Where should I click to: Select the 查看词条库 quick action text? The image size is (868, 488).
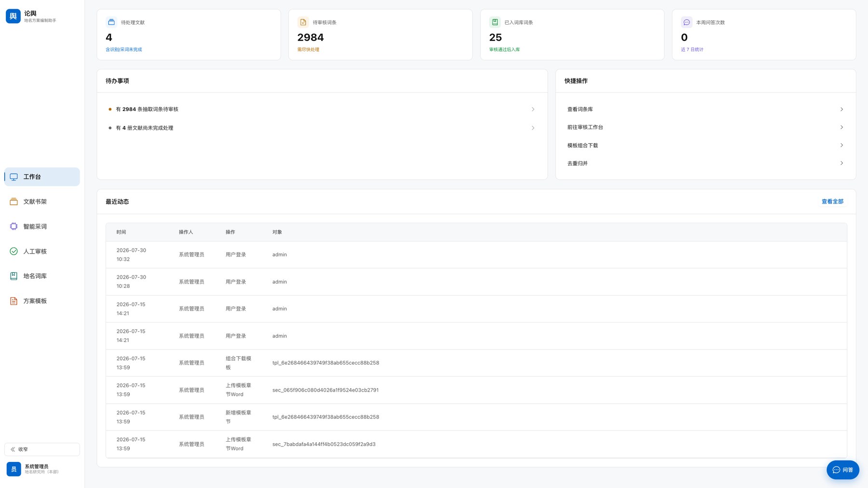pyautogui.click(x=580, y=109)
